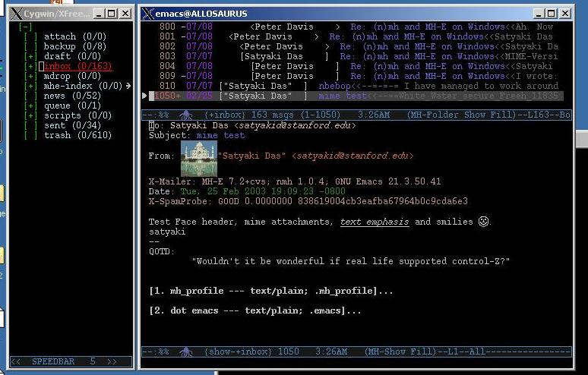Expand attachment 2 dot emacs button

point(255,310)
